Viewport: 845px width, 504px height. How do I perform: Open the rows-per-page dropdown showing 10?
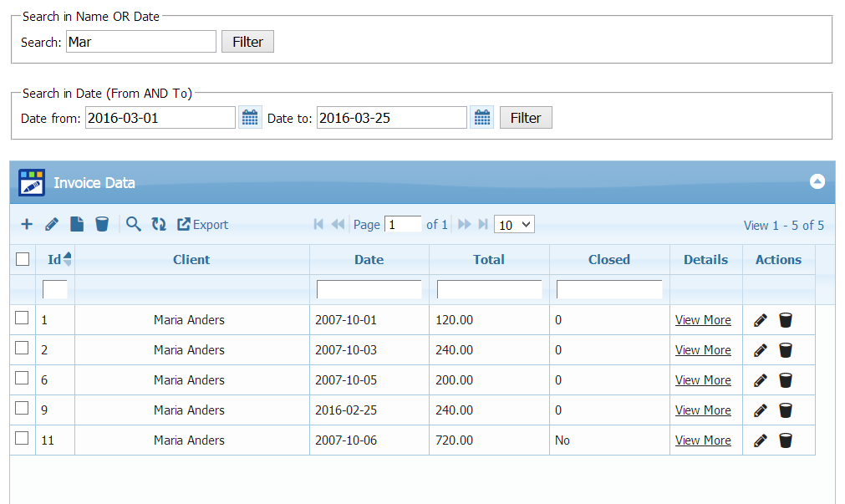click(x=514, y=224)
